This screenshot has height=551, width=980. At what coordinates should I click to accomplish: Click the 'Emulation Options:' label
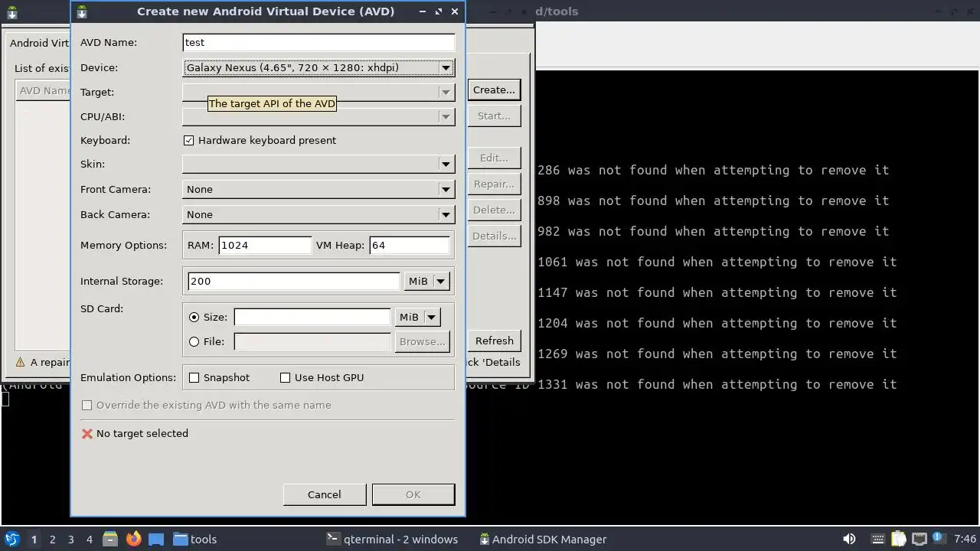128,377
